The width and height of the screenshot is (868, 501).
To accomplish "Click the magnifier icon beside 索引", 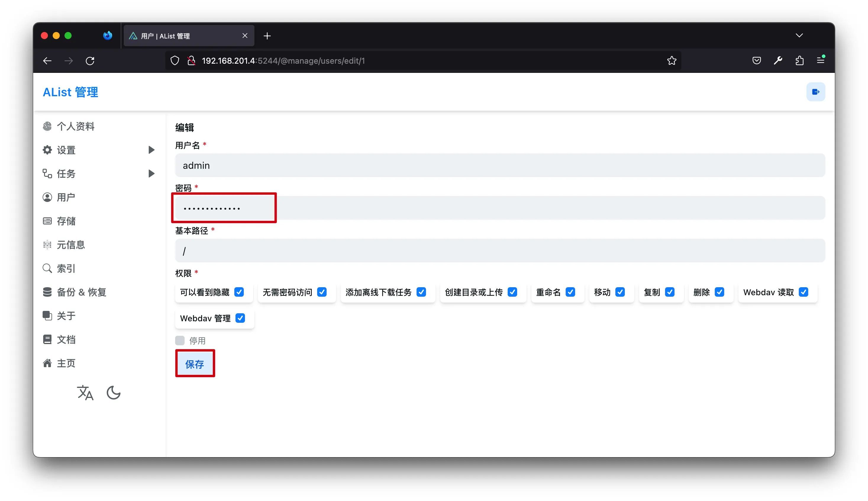I will point(47,268).
